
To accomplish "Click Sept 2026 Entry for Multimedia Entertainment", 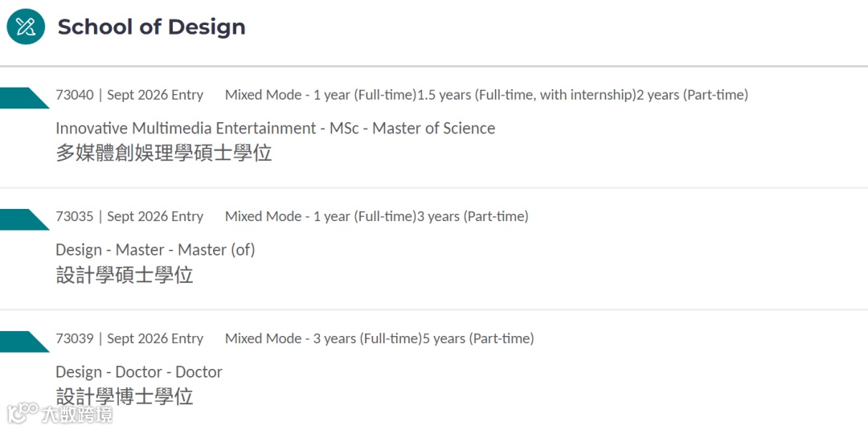I will click(x=155, y=95).
